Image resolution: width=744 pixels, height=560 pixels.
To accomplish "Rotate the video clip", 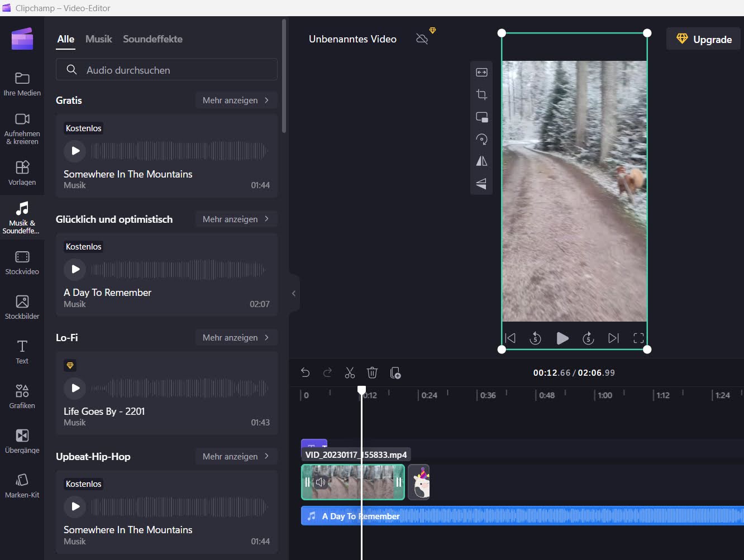I will tap(481, 139).
